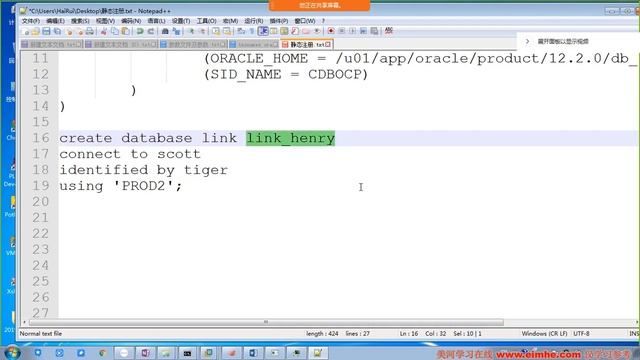Image resolution: width=640 pixels, height=360 pixels.
Task: Open the 窗口(W) menu
Action: pyautogui.click(x=305, y=21)
